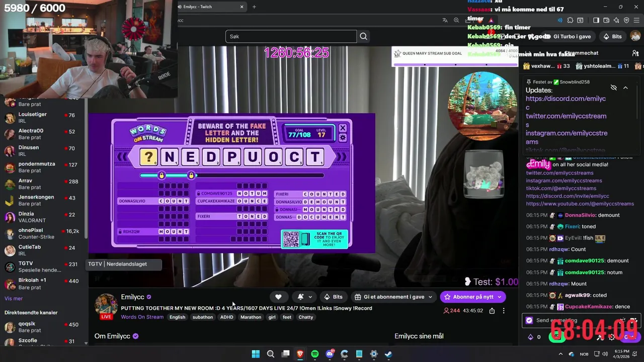The width and height of the screenshot is (644, 362).
Task: Expand the Abonner på nytt dropdown arrow
Action: (500, 297)
